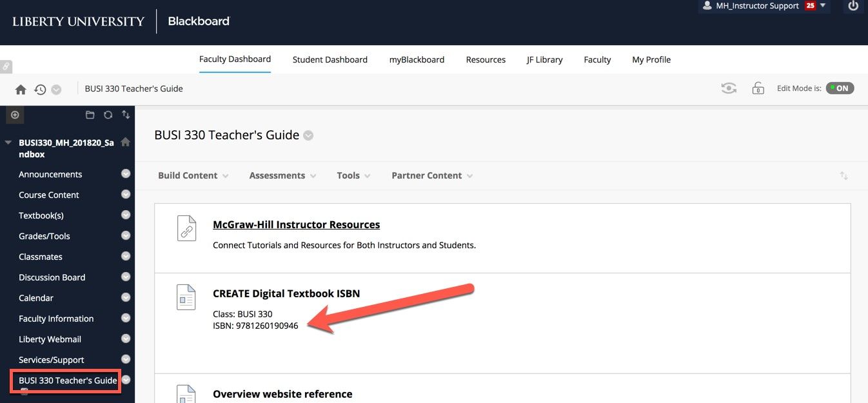Open Grades/Tools menu item
This screenshot has height=403, width=868.
(44, 236)
